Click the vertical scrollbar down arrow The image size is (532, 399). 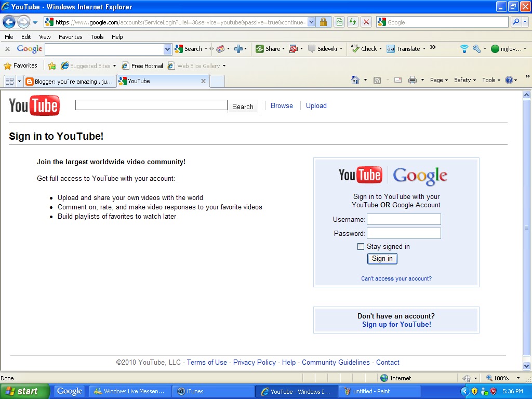(527, 366)
